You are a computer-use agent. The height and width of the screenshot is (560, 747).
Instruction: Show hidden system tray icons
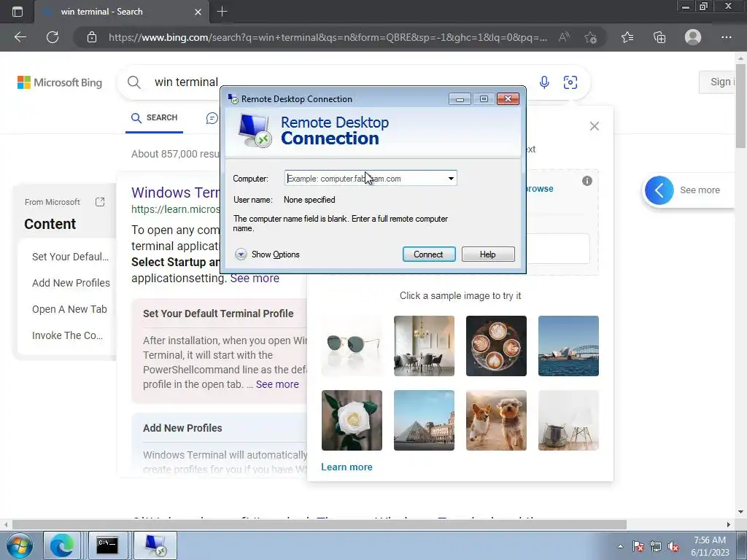coord(620,546)
